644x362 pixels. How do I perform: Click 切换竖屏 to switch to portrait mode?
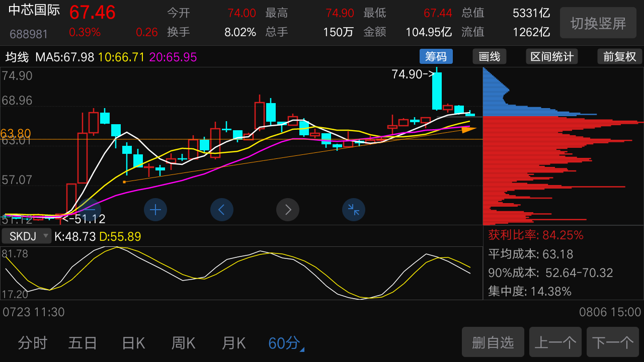point(598,23)
